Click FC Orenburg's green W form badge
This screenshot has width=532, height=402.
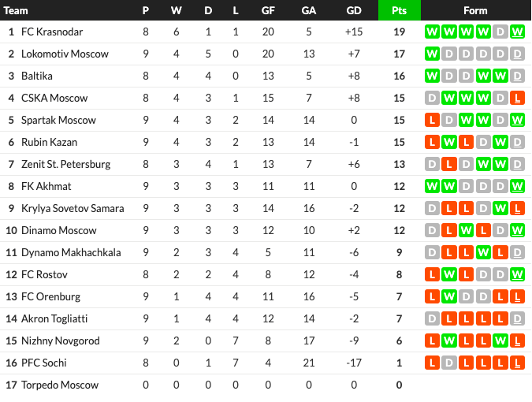pos(449,297)
